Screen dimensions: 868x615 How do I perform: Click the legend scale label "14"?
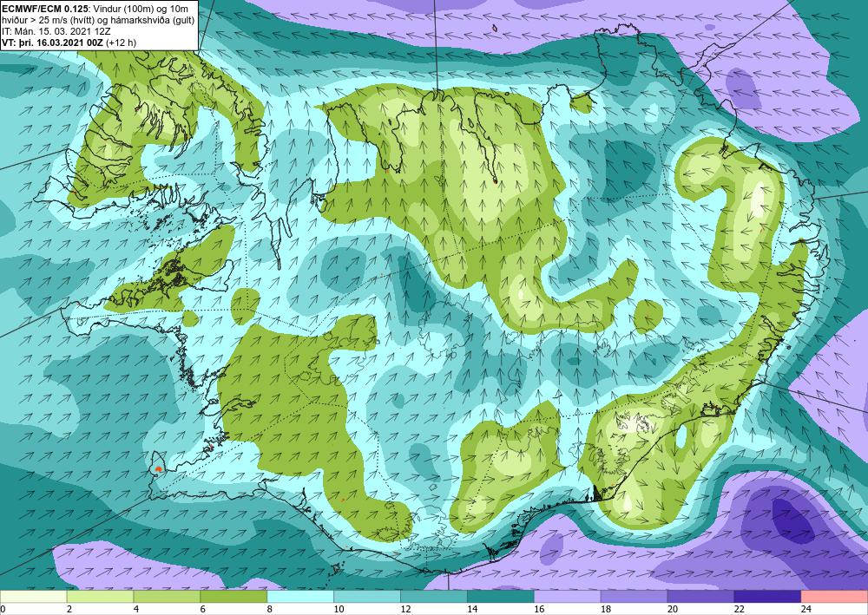(x=472, y=609)
